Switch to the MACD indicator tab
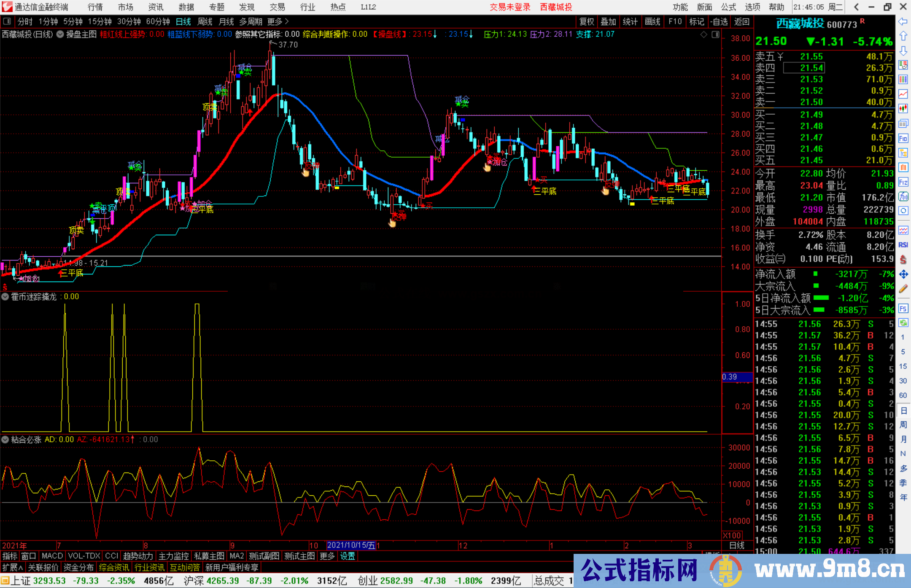The width and height of the screenshot is (911, 588). (52, 556)
